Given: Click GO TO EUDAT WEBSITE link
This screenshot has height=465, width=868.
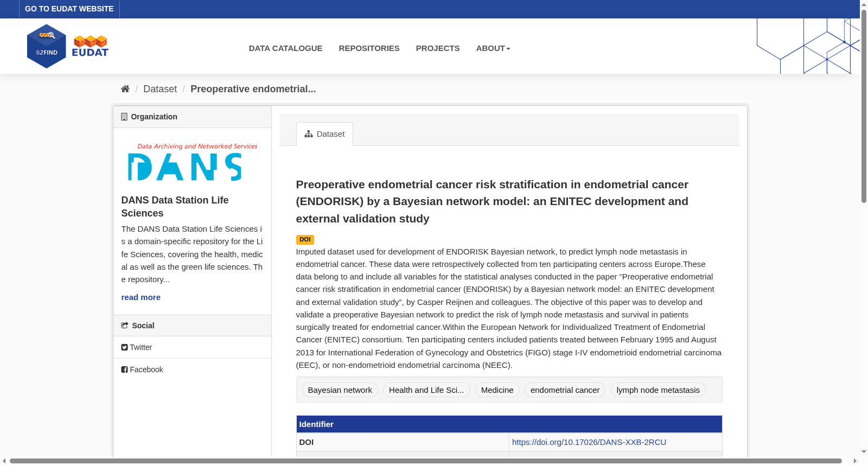Looking at the screenshot, I should tap(69, 9).
